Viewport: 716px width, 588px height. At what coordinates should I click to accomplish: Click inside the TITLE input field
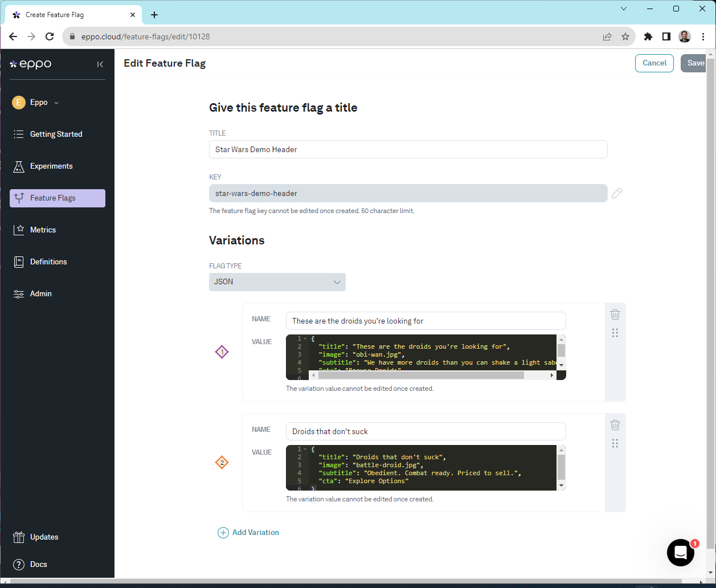point(408,149)
